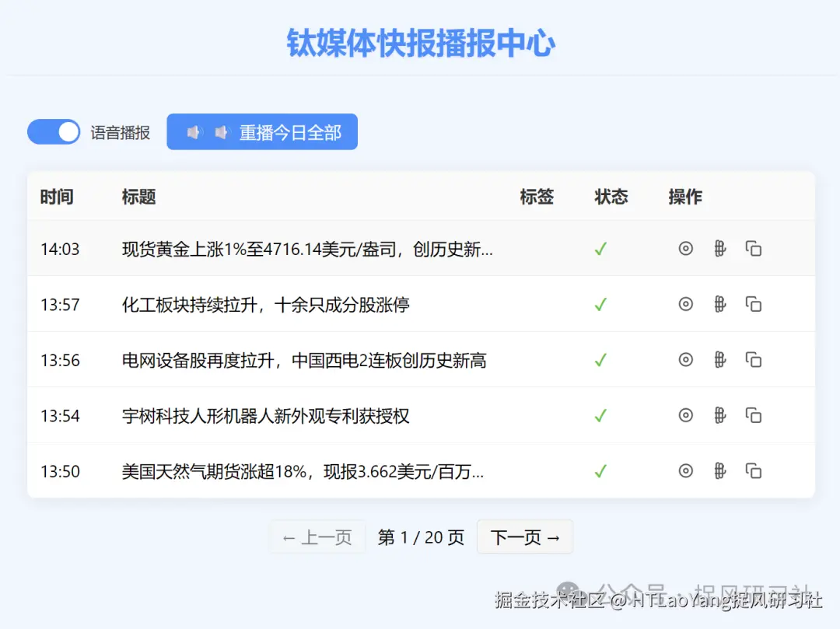Play broadcast for the 14:03 gold price news
840x629 pixels.
(719, 249)
